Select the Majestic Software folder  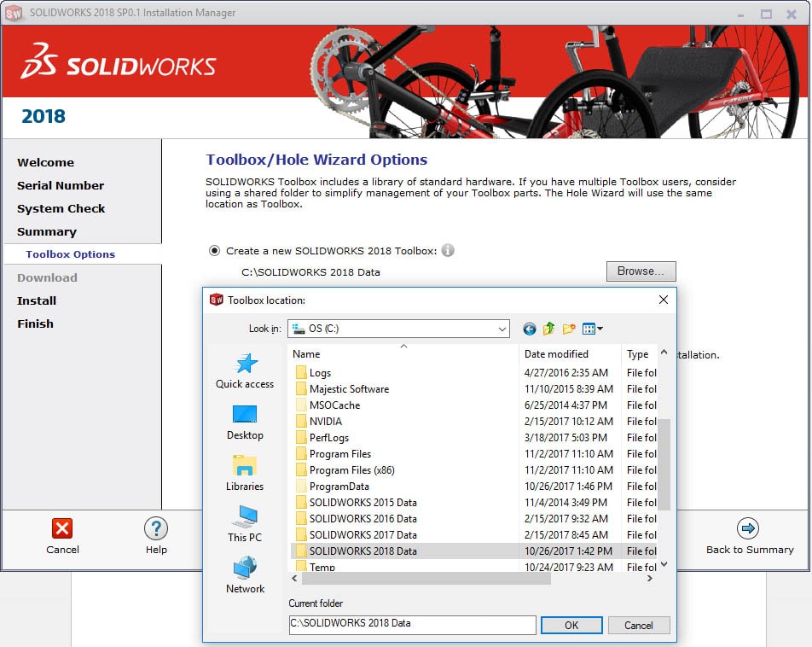tap(349, 389)
